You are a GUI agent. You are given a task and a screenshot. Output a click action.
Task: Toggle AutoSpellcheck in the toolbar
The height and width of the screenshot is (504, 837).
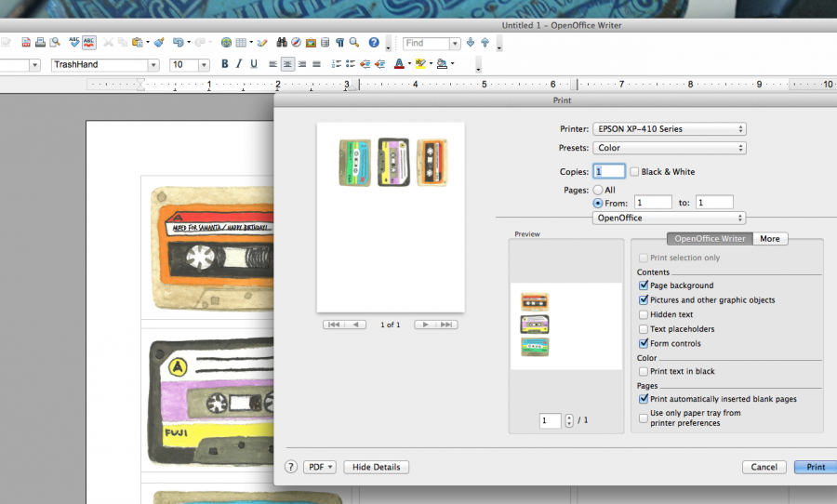coord(89,43)
